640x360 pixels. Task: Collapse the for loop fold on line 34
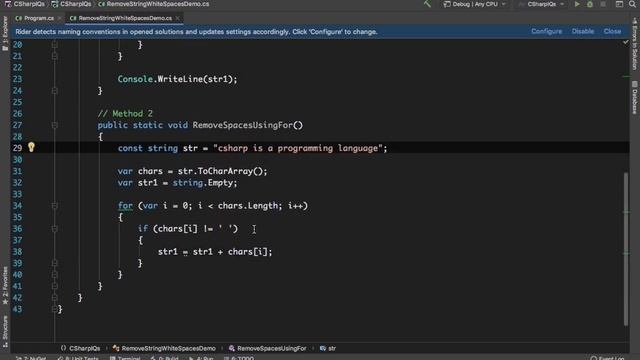[55, 206]
